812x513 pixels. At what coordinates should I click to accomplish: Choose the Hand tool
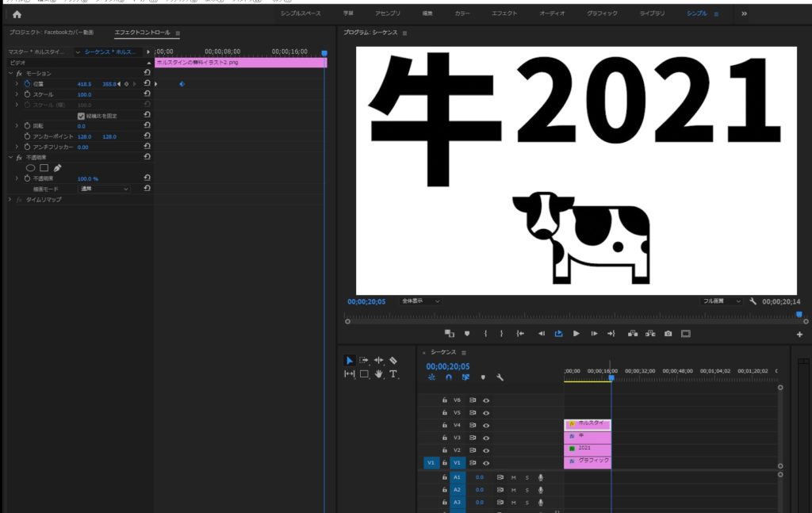379,373
